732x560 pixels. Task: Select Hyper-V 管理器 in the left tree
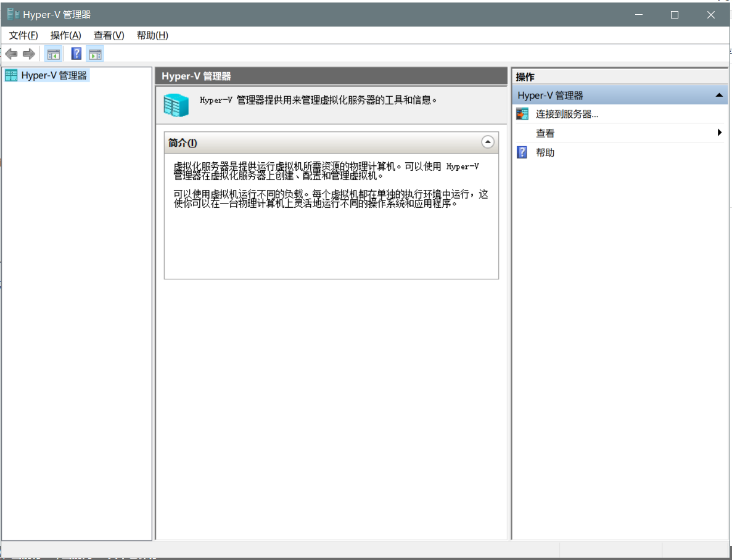(54, 76)
